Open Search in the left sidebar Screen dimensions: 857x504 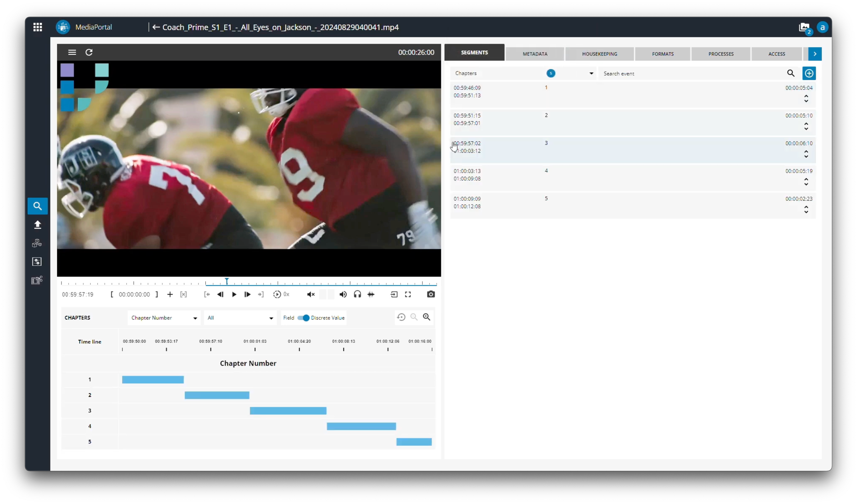(x=37, y=206)
